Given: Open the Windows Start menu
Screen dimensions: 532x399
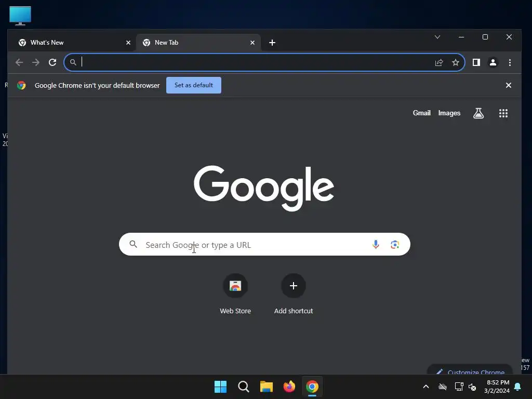Looking at the screenshot, I should tap(220, 387).
